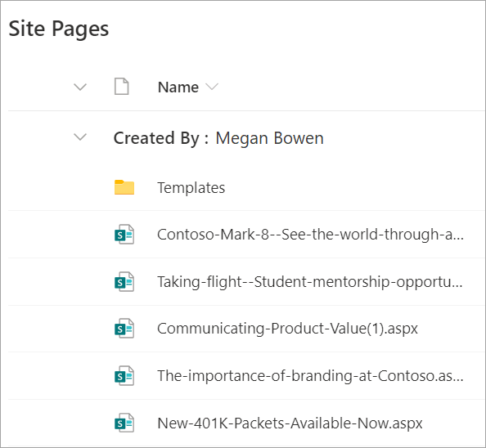Open The-importance-of-branding-at-Contoso page
Screen dimensions: 486x448
[x=310, y=376]
